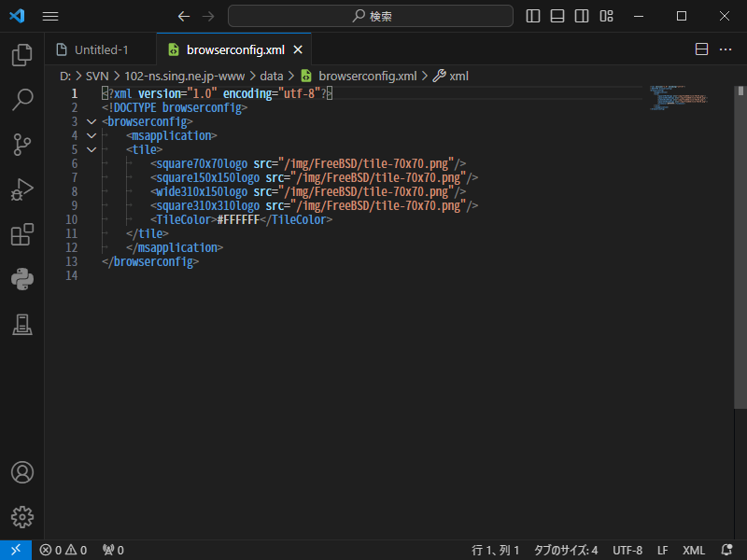Close the browserconfig.xml tab
Screen dimensions: 747x560
click(298, 49)
